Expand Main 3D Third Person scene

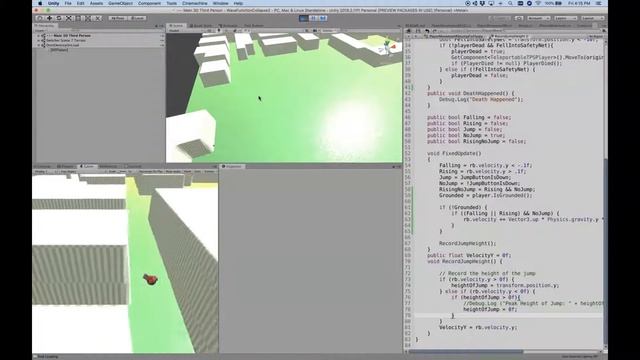pos(39,36)
